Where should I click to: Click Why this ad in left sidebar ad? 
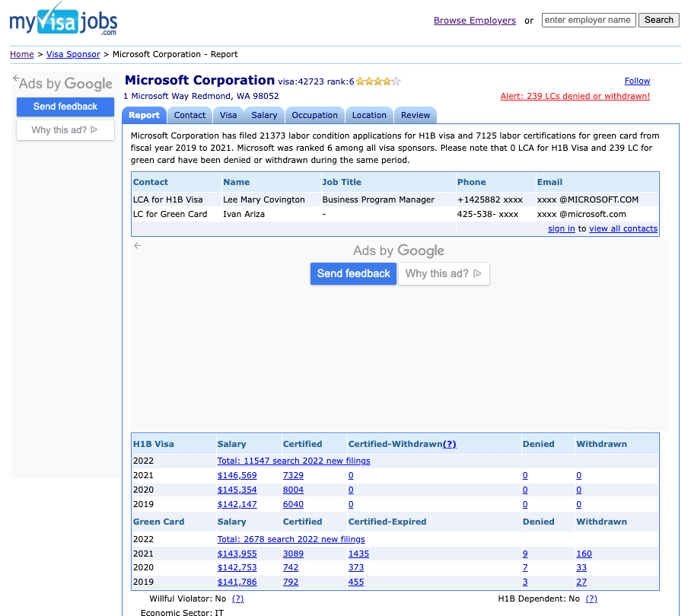[65, 130]
